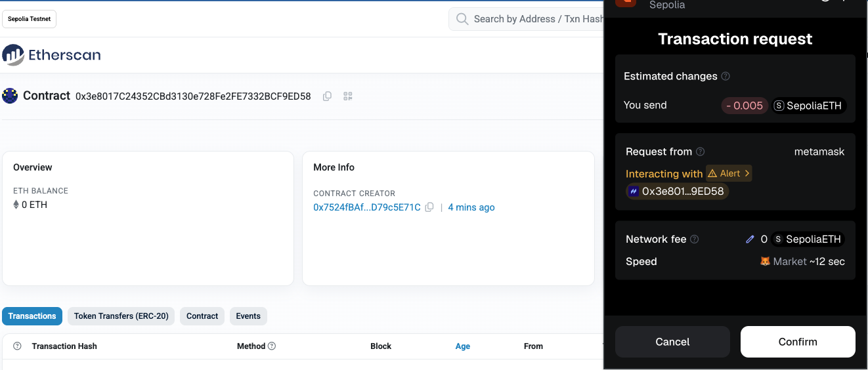The height and width of the screenshot is (370, 868).
Task: Click the Method column help icon
Action: coord(272,346)
